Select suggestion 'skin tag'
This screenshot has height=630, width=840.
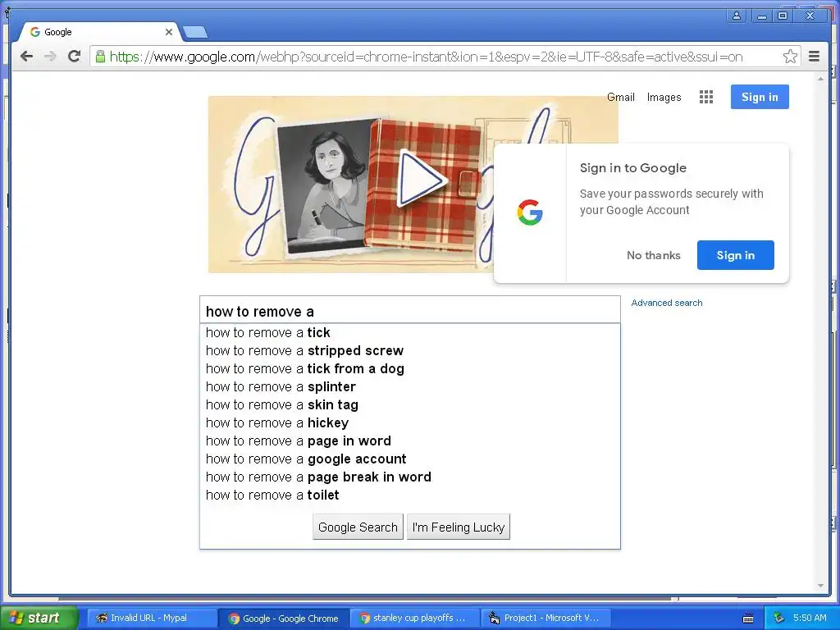410,405
